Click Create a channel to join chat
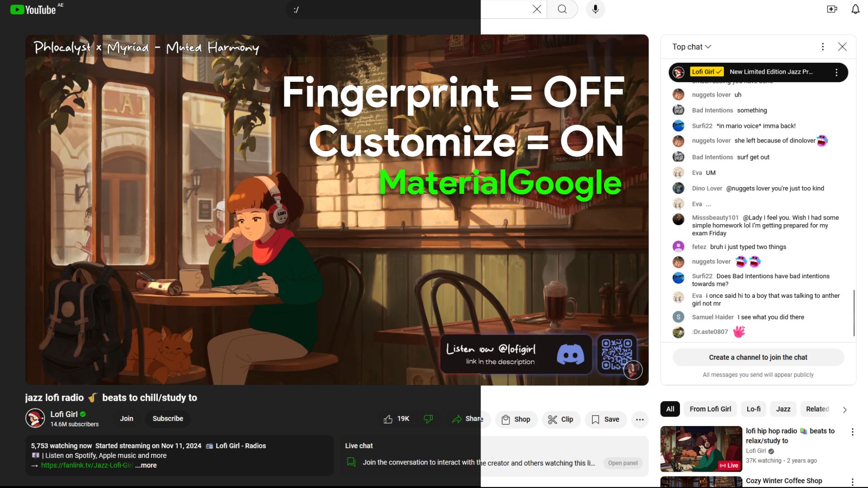868x488 pixels. click(x=758, y=357)
